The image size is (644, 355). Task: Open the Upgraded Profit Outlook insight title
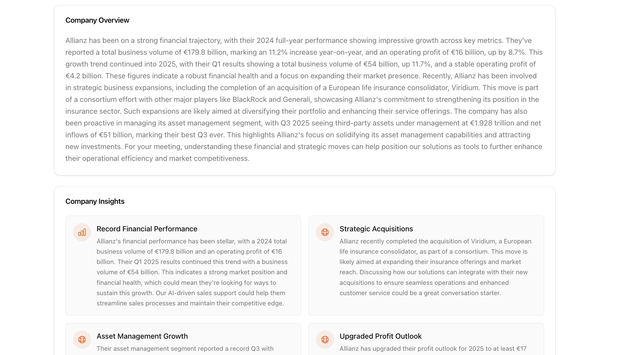point(380,336)
